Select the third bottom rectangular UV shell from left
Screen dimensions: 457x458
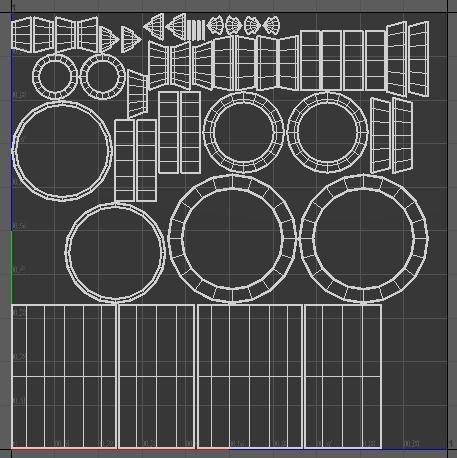point(250,376)
